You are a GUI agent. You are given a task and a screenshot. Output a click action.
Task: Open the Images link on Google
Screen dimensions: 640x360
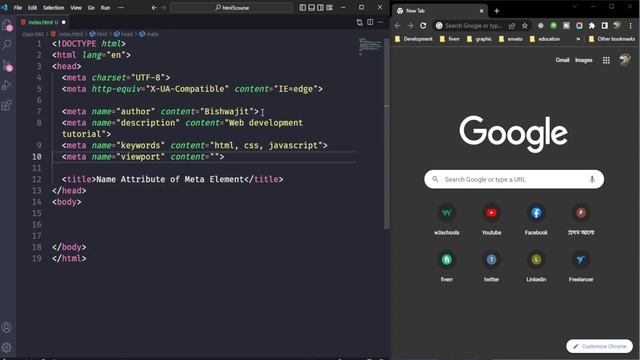coord(584,60)
